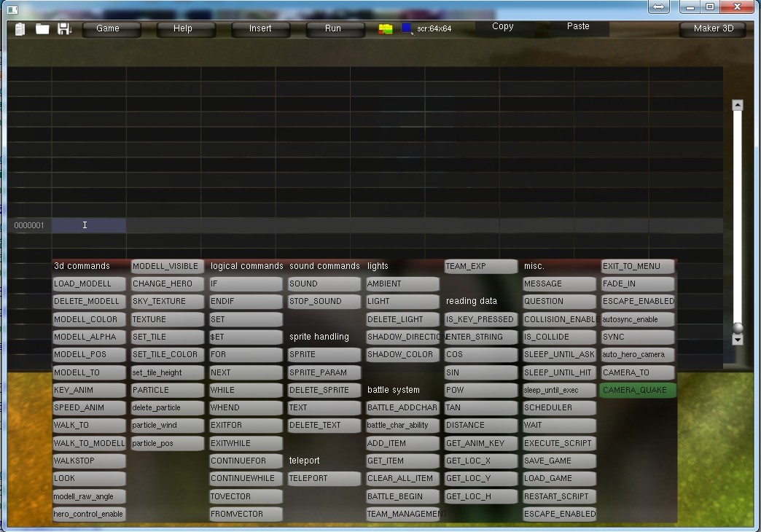The image size is (761, 532).
Task: Insert the PARTICLE command
Action: [x=168, y=391]
